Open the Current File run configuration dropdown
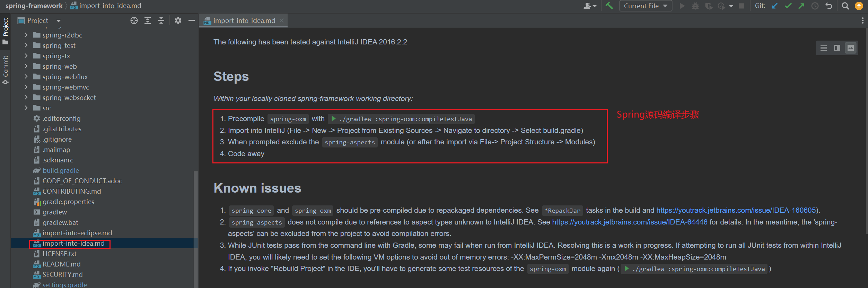Image resolution: width=868 pixels, height=288 pixels. click(x=646, y=6)
